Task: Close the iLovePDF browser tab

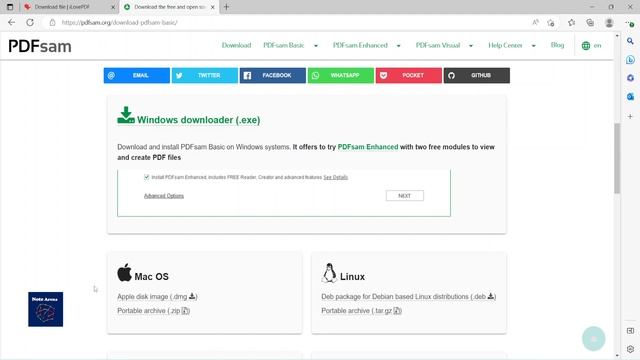Action: click(x=113, y=7)
